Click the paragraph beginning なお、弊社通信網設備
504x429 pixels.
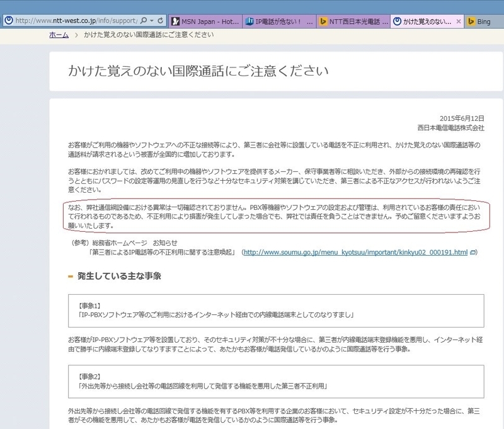pos(274,216)
